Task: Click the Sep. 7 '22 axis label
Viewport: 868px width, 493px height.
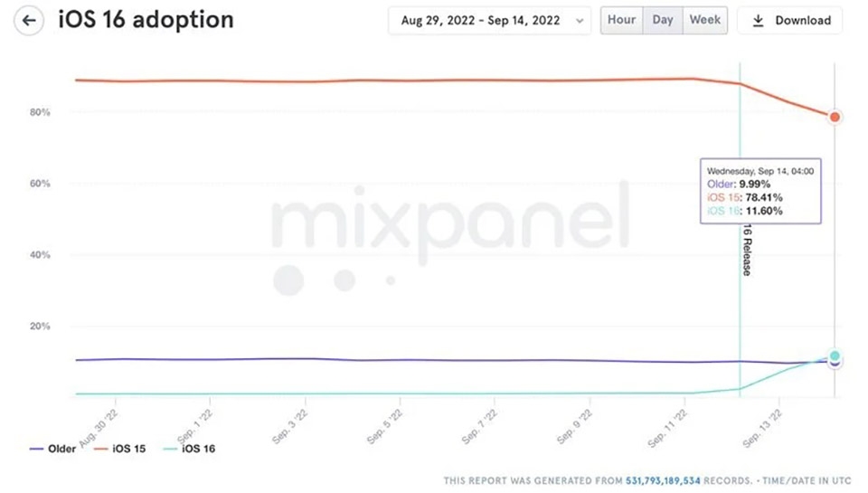Action: 480,427
